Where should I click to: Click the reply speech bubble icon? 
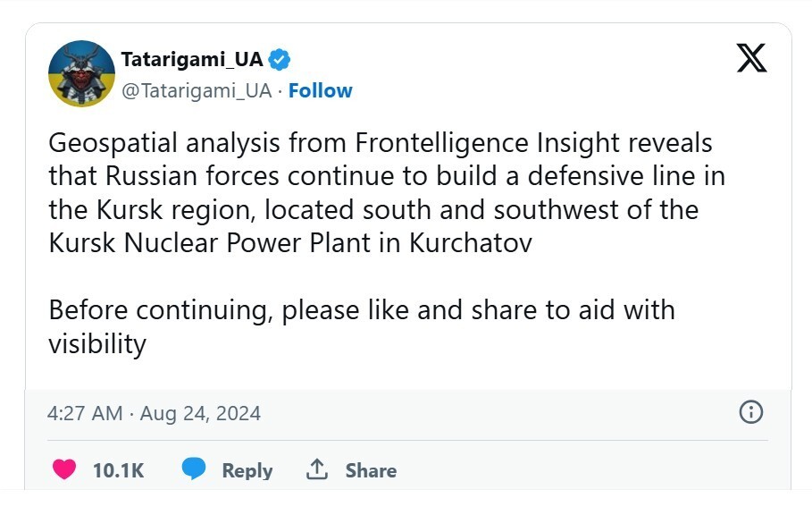click(x=194, y=469)
